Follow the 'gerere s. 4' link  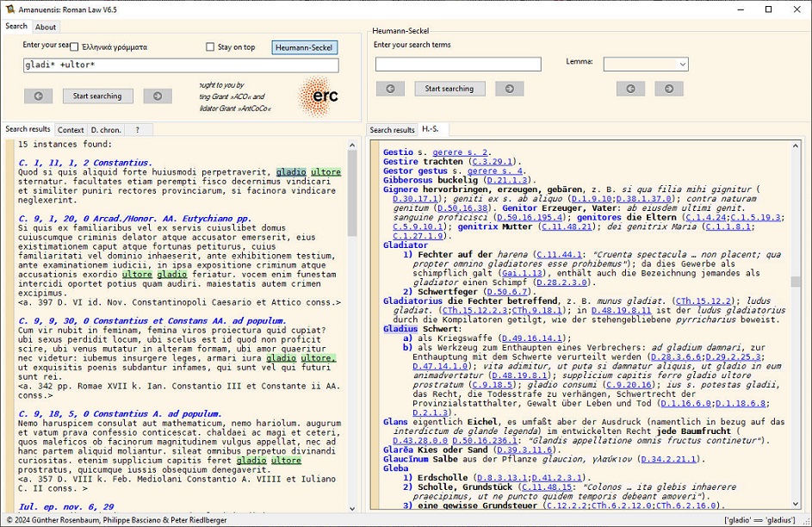[495, 170]
